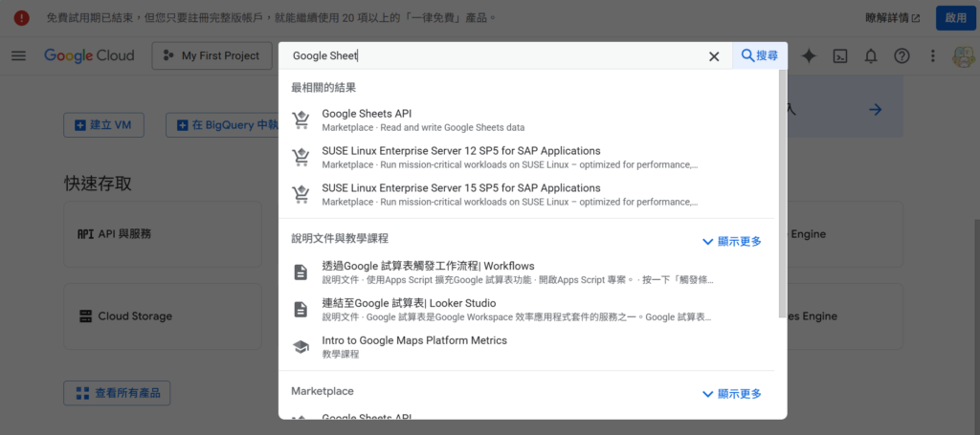Click the search results scrollbar
980x435 pixels.
[x=783, y=191]
